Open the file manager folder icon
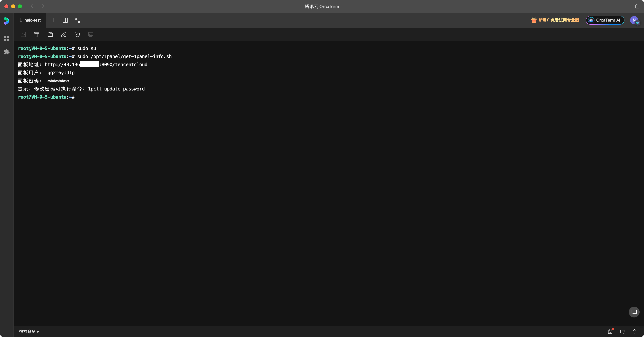The height and width of the screenshot is (337, 644). pyautogui.click(x=50, y=35)
